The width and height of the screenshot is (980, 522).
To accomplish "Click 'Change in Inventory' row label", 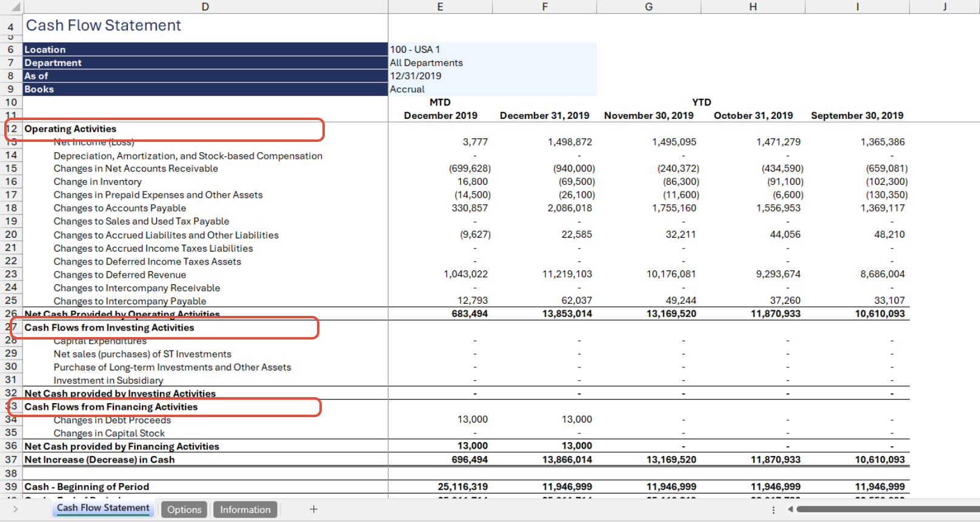I will (98, 182).
